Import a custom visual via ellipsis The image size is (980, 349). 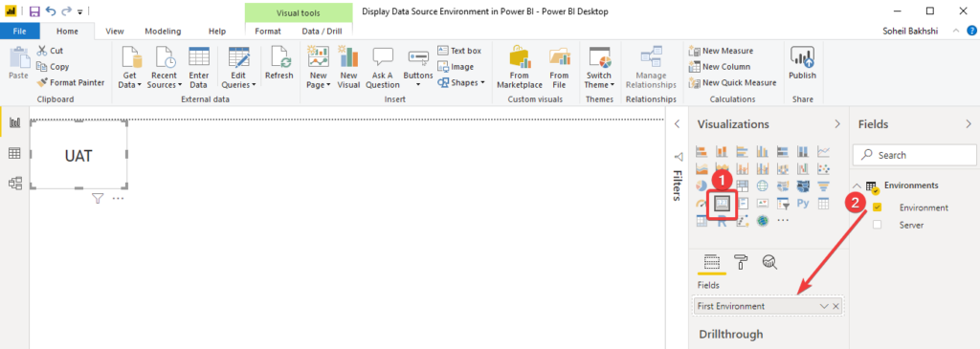783,220
